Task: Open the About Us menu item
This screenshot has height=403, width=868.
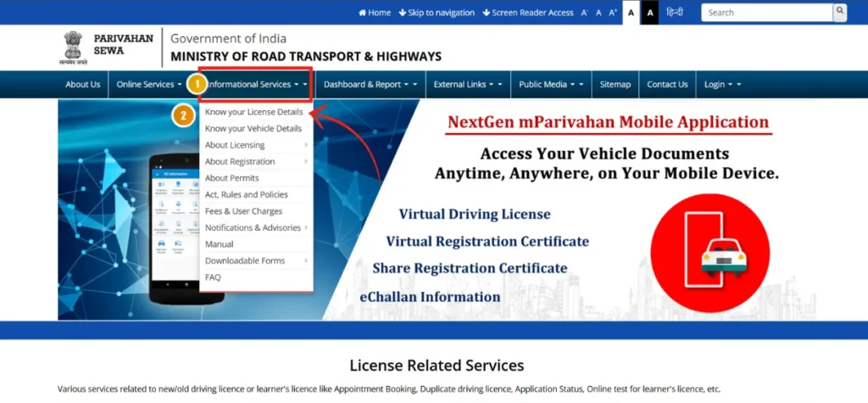Action: pyautogui.click(x=83, y=84)
